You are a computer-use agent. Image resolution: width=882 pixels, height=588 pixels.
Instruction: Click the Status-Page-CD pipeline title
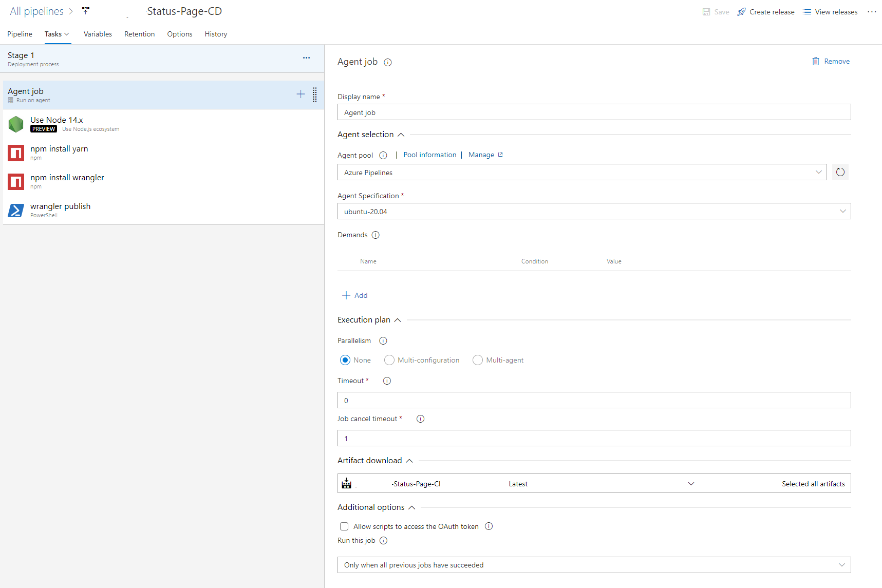coord(184,11)
